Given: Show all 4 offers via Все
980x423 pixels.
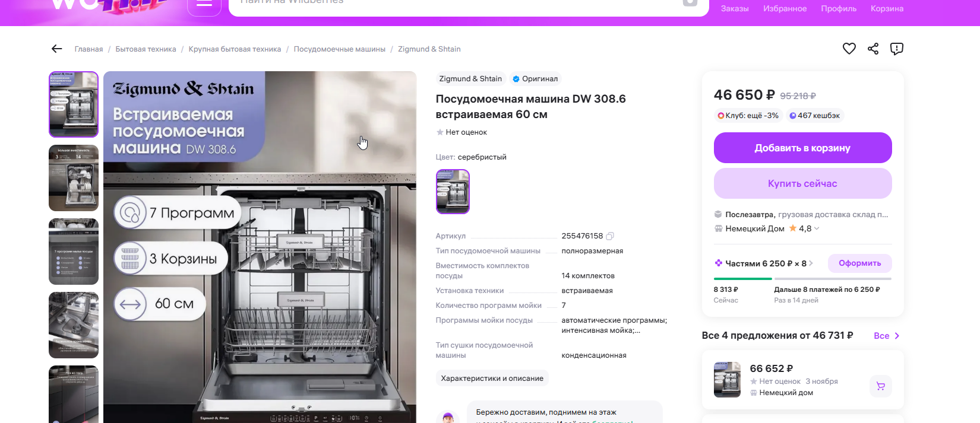Looking at the screenshot, I should coord(887,336).
